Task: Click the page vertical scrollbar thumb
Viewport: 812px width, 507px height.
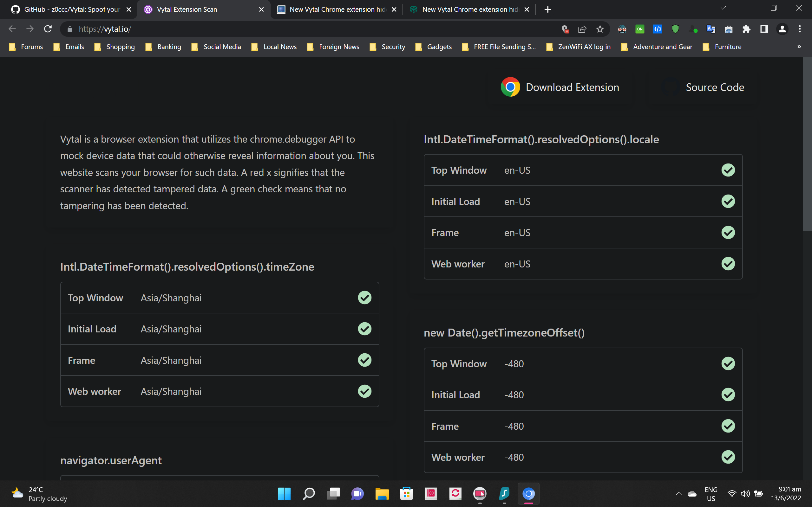Action: 807,144
